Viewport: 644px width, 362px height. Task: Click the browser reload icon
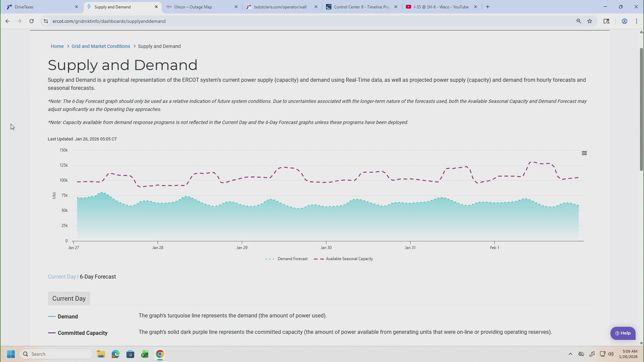[x=32, y=21]
